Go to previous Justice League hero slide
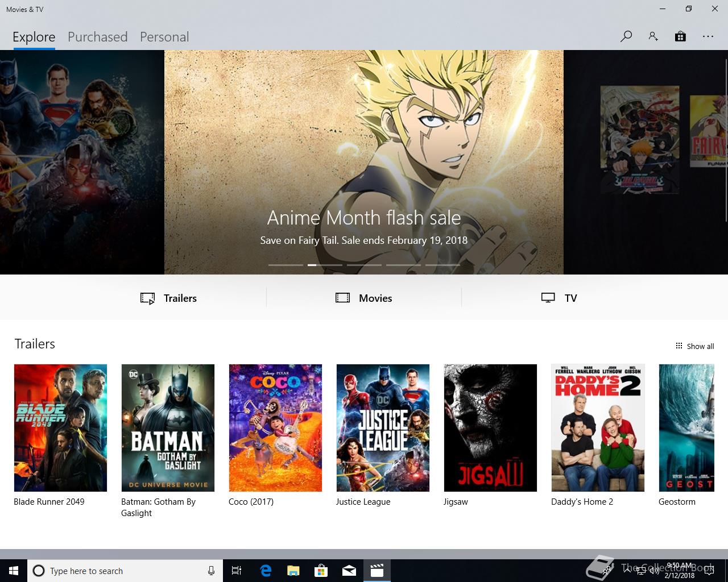The image size is (728, 582). pyautogui.click(x=82, y=162)
